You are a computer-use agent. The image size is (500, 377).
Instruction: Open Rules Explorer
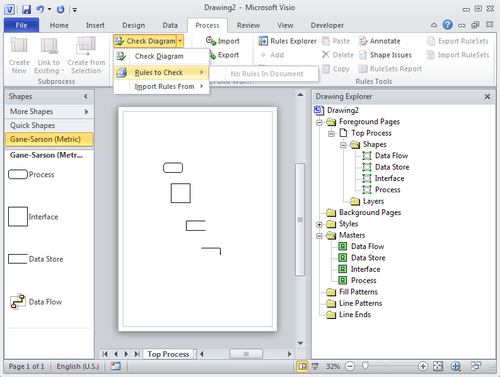(287, 41)
